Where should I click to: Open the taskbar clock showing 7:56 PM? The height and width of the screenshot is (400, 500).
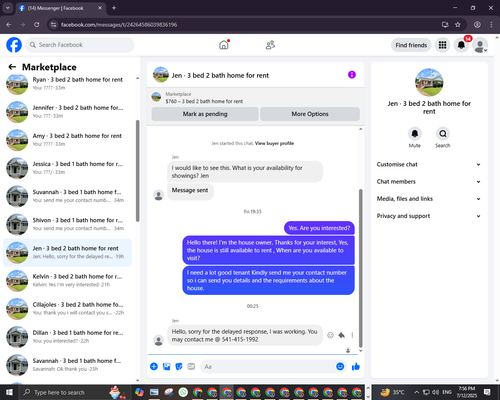pos(467,392)
